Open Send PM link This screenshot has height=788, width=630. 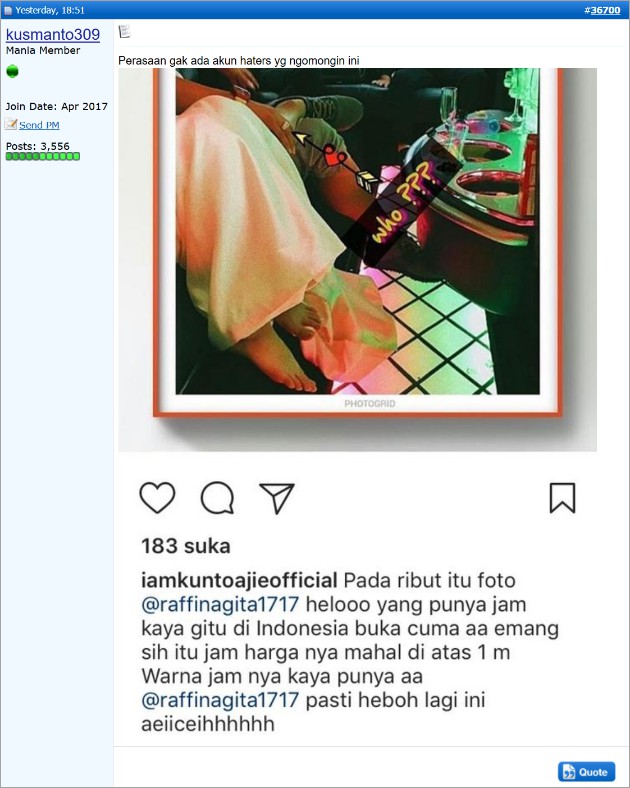click(39, 125)
